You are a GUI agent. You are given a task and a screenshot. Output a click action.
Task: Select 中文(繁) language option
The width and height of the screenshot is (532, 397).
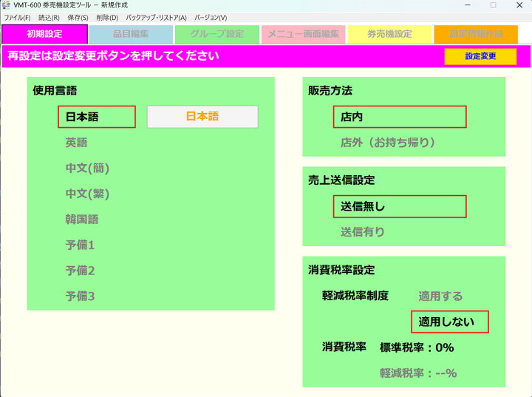[87, 194]
